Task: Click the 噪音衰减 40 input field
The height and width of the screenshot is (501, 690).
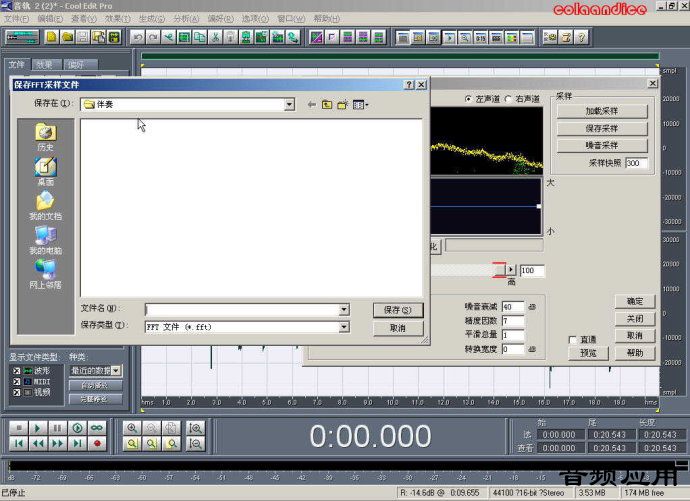Action: pyautogui.click(x=513, y=307)
